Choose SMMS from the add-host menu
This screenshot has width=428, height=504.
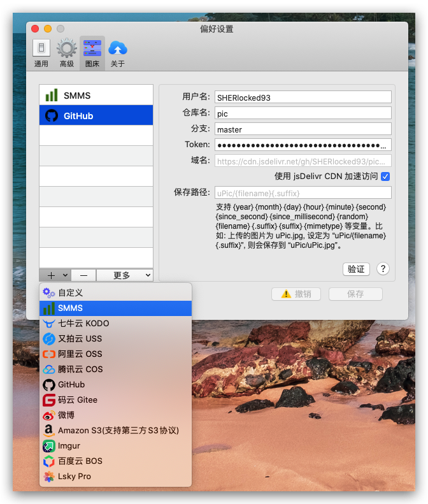[x=115, y=308]
